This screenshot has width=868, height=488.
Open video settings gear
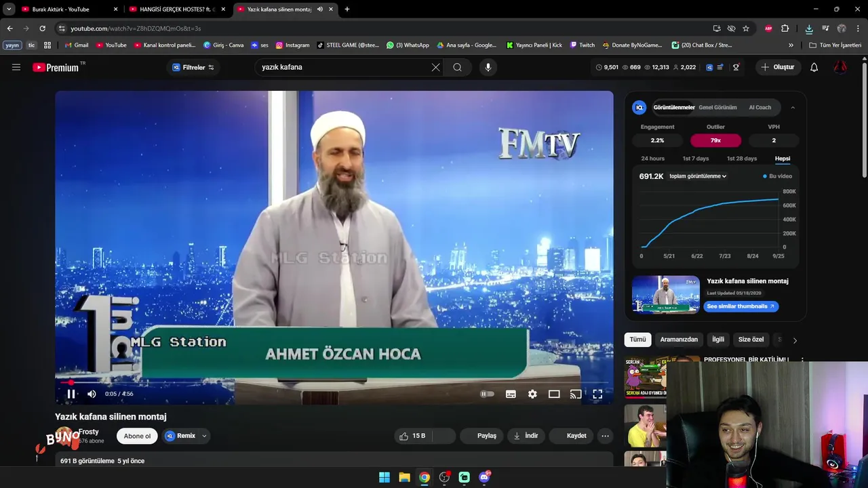(532, 394)
